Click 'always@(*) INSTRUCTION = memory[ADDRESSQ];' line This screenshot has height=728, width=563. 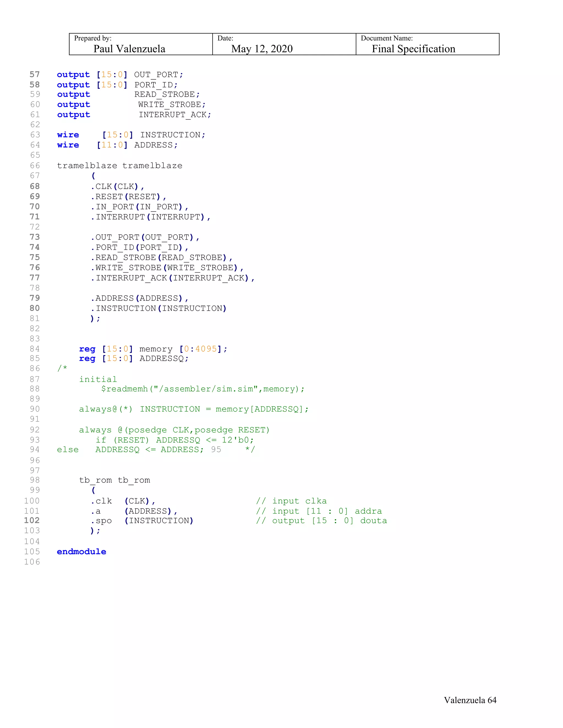click(x=194, y=409)
